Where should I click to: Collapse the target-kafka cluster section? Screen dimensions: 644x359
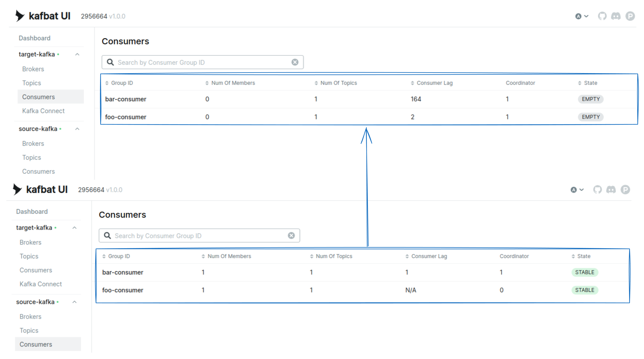click(x=77, y=54)
